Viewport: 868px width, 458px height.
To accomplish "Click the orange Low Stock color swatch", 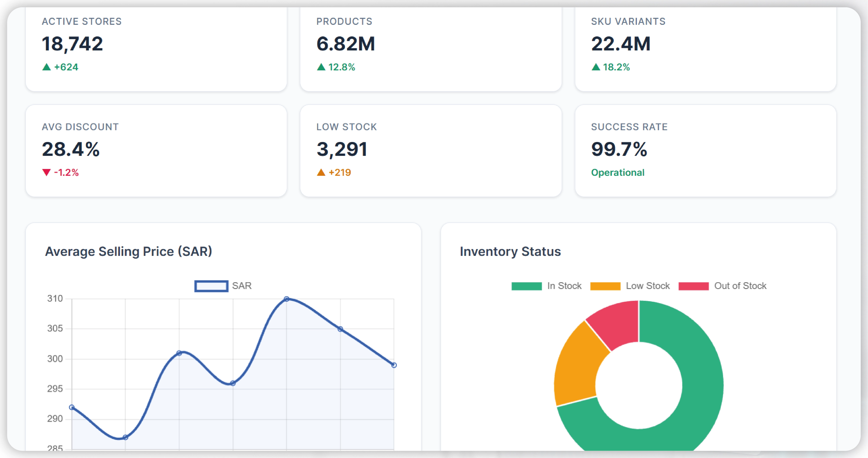I will (605, 286).
